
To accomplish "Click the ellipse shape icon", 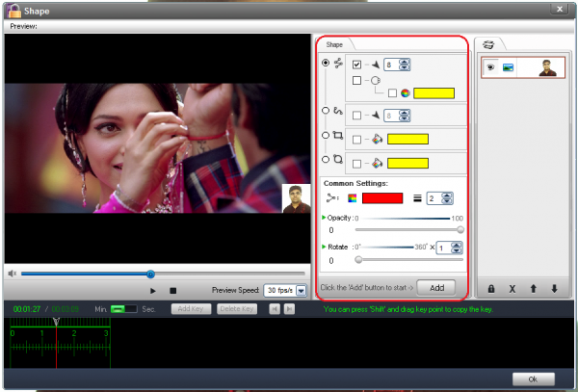I will 338,159.
